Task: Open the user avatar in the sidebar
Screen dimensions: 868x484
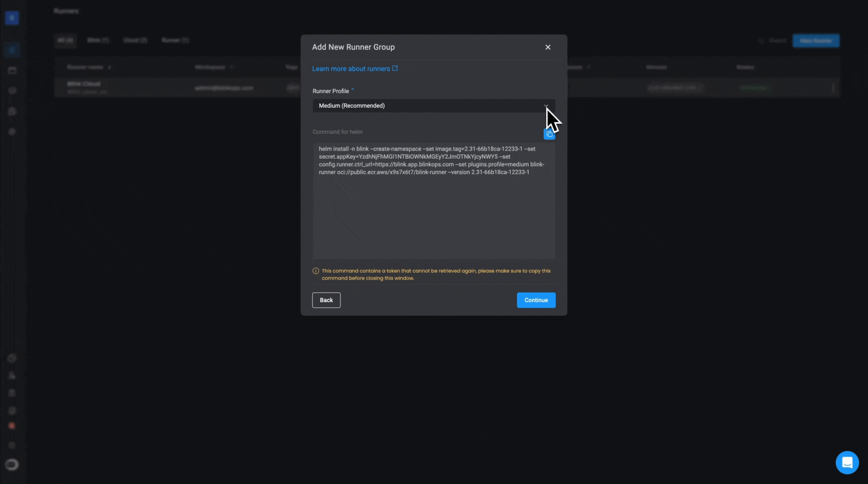Action: 12,465
